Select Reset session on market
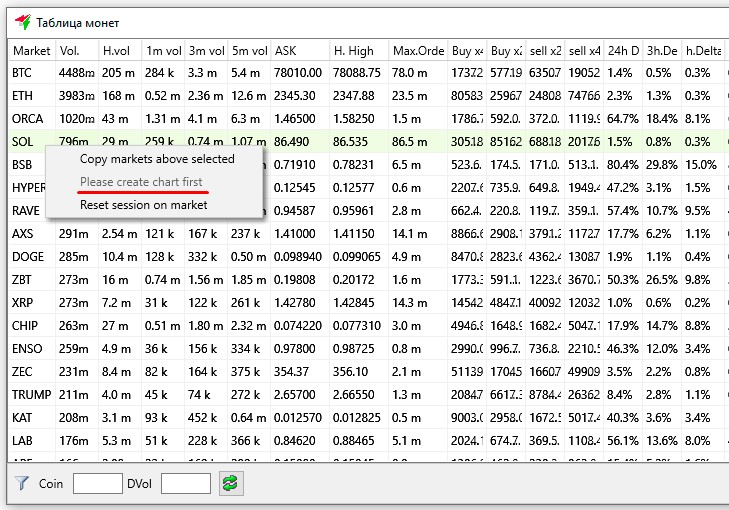The image size is (729, 510). (x=143, y=205)
